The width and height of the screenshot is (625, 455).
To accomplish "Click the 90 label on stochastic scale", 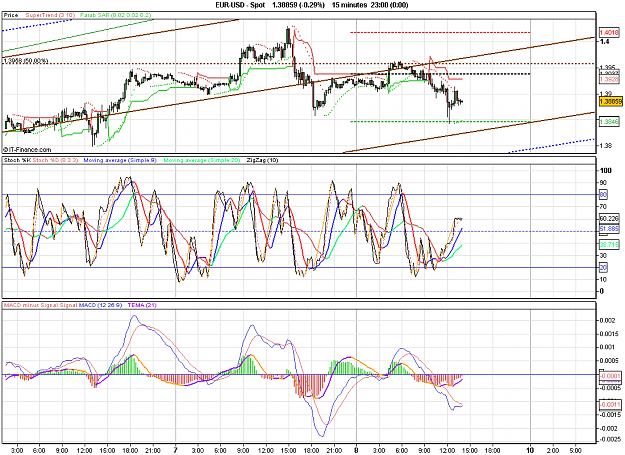I will click(603, 182).
